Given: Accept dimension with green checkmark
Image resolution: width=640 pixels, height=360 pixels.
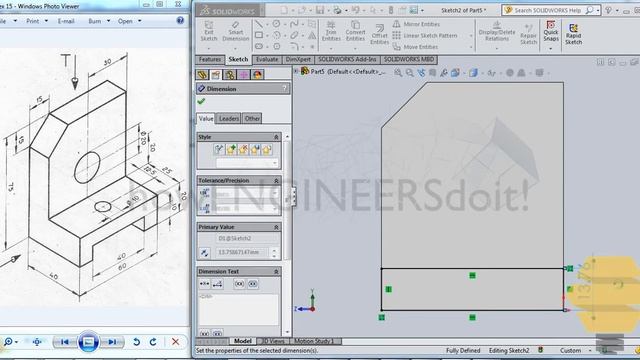Looking at the screenshot, I should (201, 101).
